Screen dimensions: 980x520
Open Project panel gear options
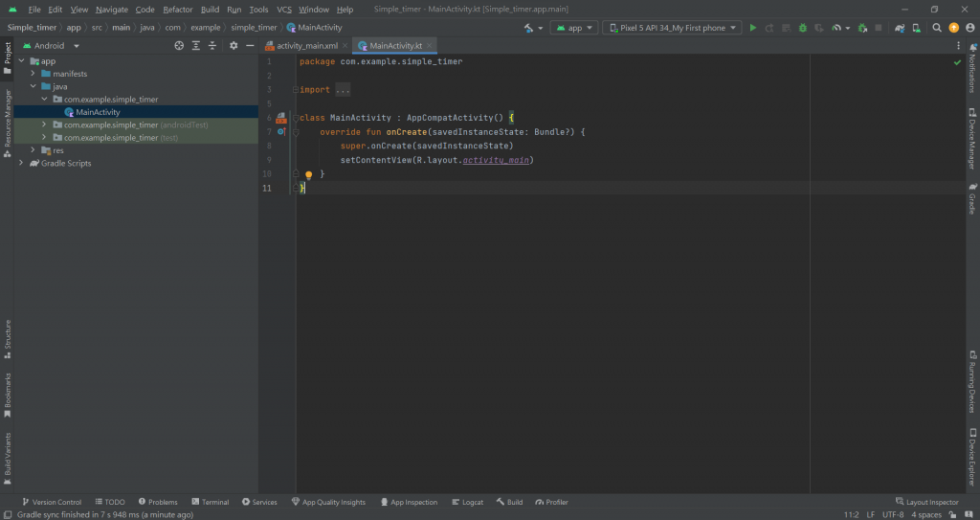(x=233, y=45)
